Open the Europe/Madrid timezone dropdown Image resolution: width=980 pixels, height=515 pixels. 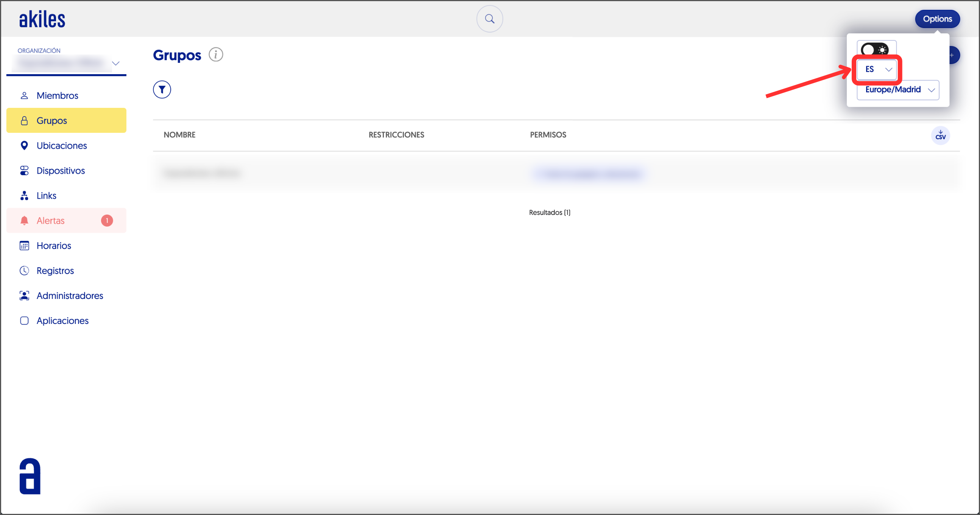[898, 90]
